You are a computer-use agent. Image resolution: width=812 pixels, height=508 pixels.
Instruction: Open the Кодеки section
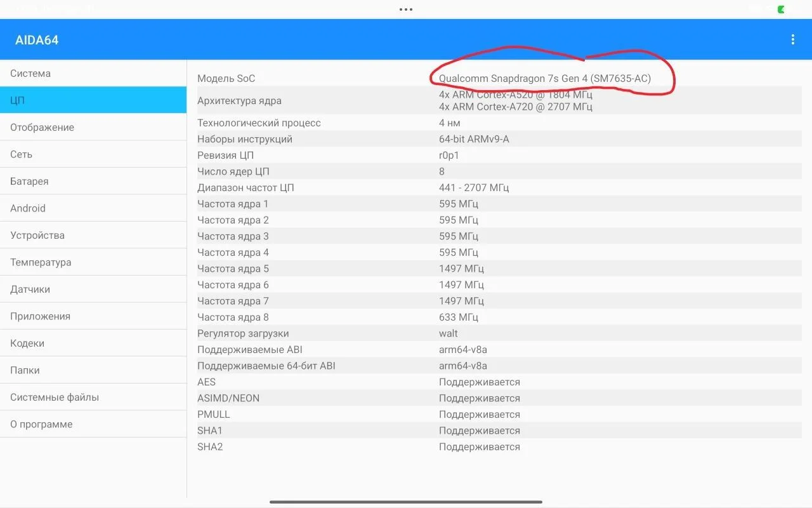[x=93, y=343]
